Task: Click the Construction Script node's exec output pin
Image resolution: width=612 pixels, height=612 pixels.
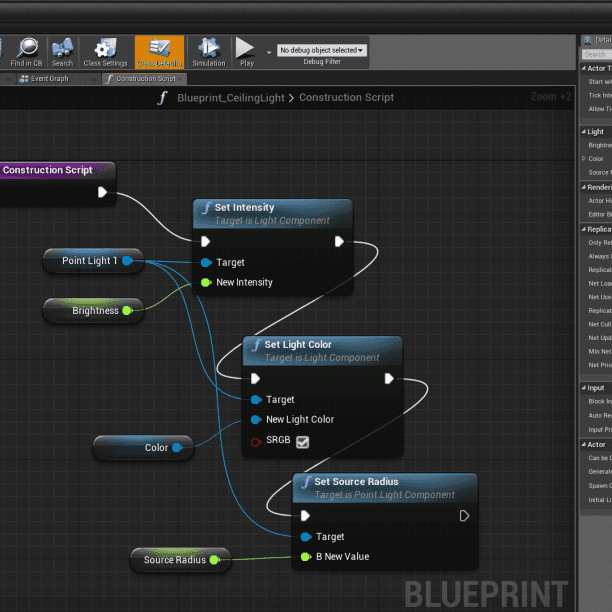Action: click(102, 192)
